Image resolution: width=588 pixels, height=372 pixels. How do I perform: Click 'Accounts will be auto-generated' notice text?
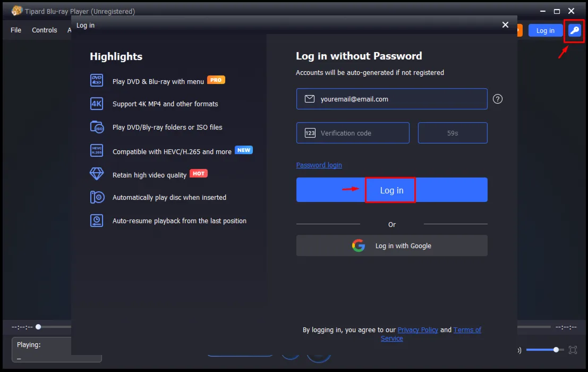pyautogui.click(x=370, y=72)
